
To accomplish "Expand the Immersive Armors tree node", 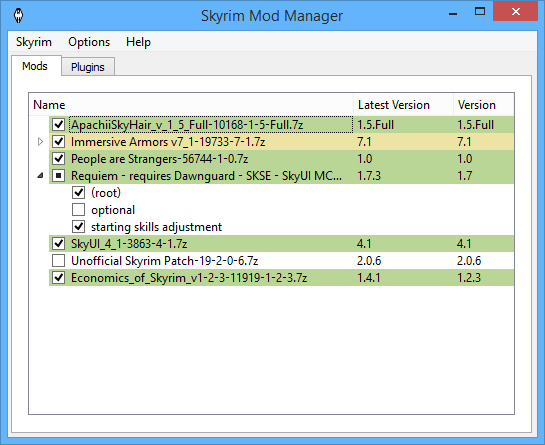I will [x=40, y=141].
